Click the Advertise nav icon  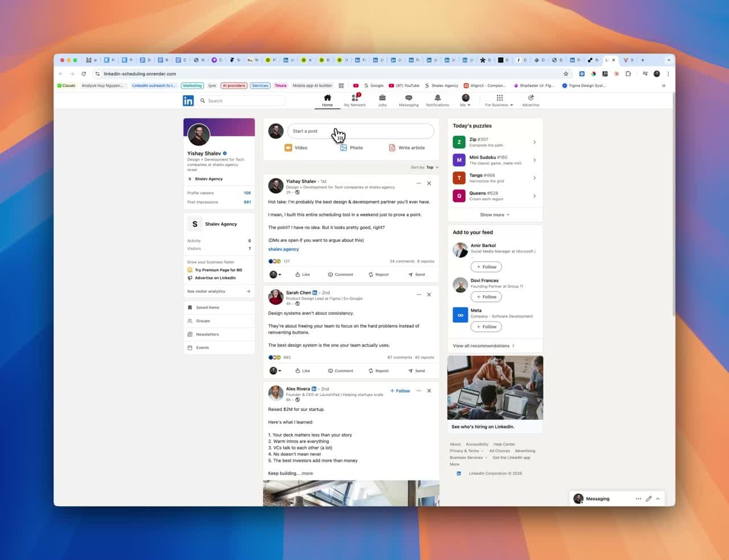click(x=531, y=101)
